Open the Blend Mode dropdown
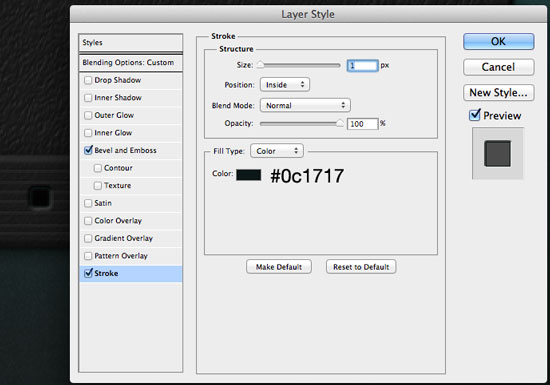Screen dimensions: 550x385 point(305,105)
